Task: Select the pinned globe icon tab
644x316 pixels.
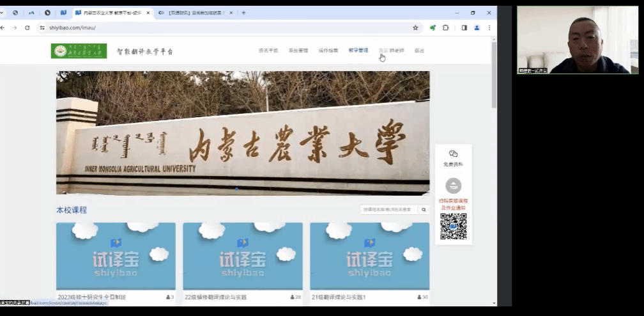Action: click(x=15, y=13)
